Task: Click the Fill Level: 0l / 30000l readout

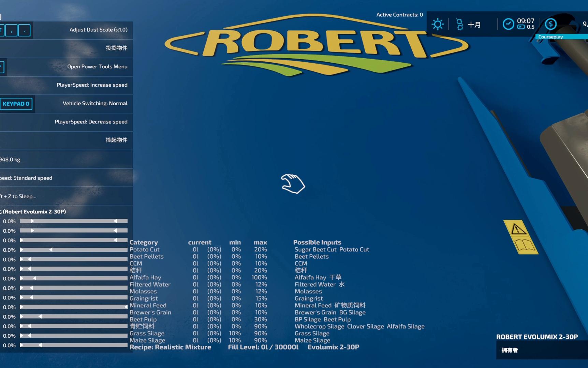Action: pos(263,347)
